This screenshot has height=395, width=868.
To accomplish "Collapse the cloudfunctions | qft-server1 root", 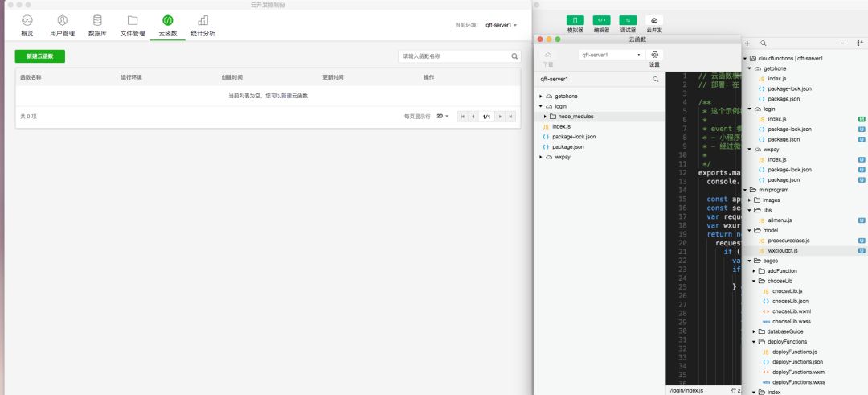I will point(746,58).
